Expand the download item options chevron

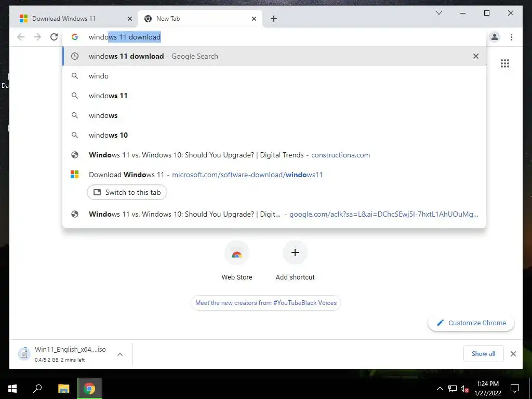click(x=120, y=354)
